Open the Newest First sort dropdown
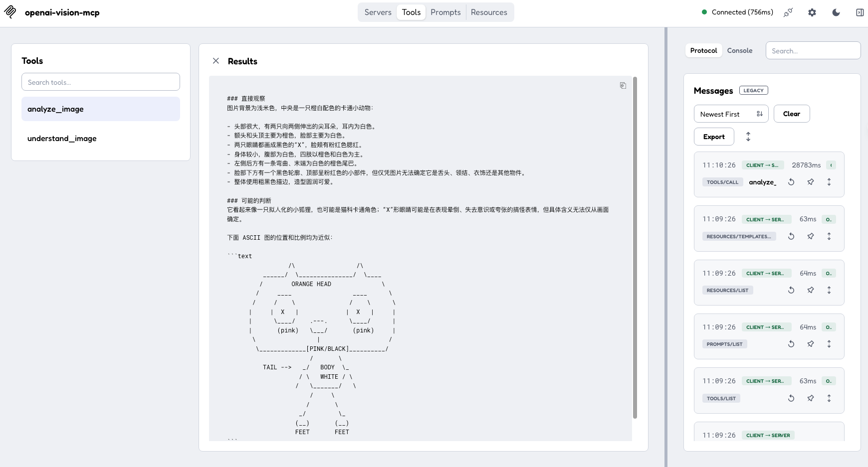 [x=731, y=114]
